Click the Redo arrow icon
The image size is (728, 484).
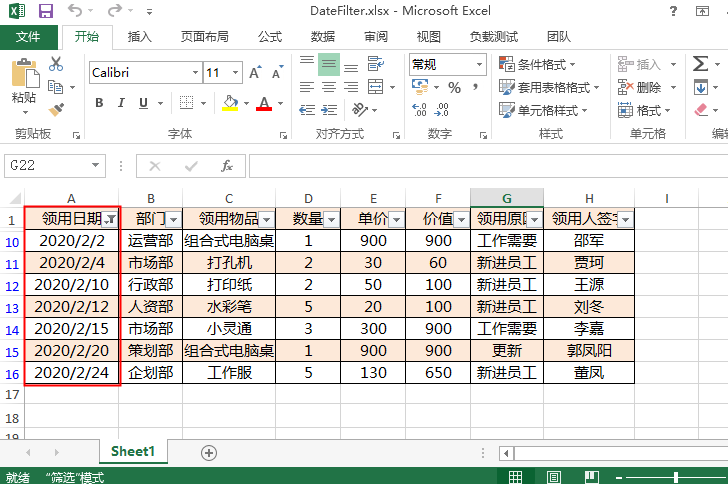[x=115, y=10]
